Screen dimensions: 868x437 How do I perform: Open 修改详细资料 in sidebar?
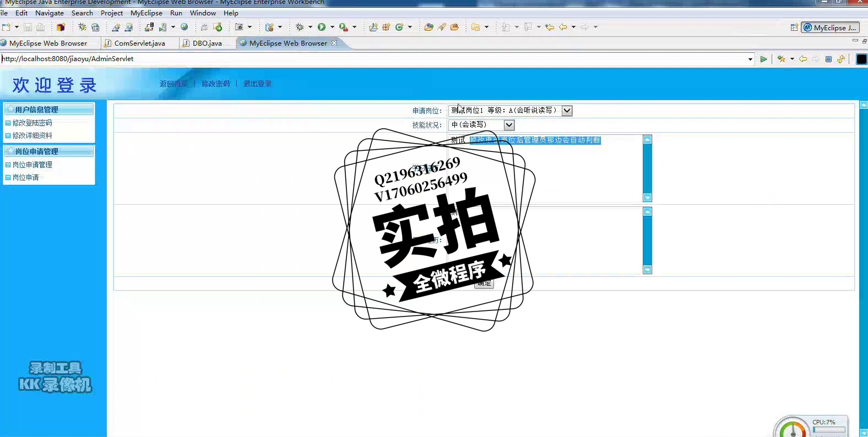32,135
